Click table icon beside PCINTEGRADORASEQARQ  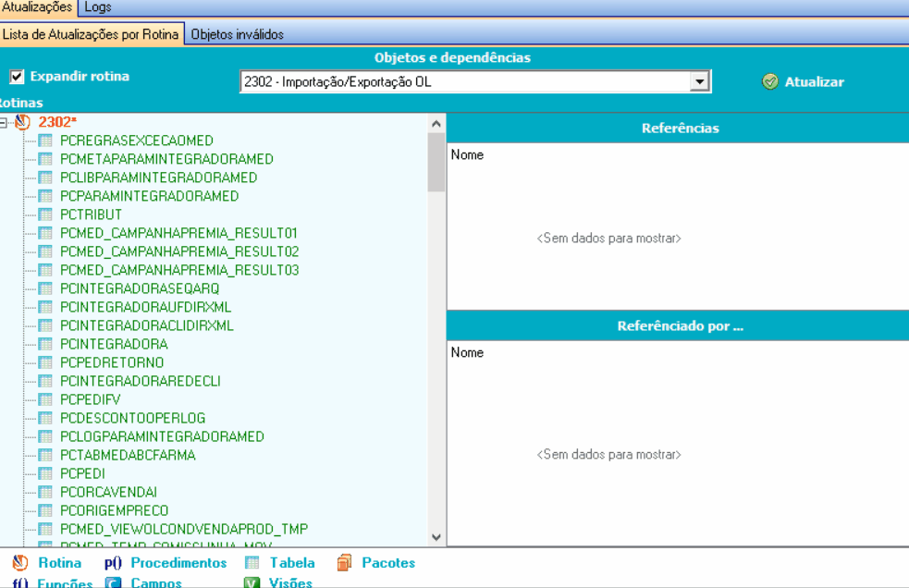pyautogui.click(x=45, y=288)
